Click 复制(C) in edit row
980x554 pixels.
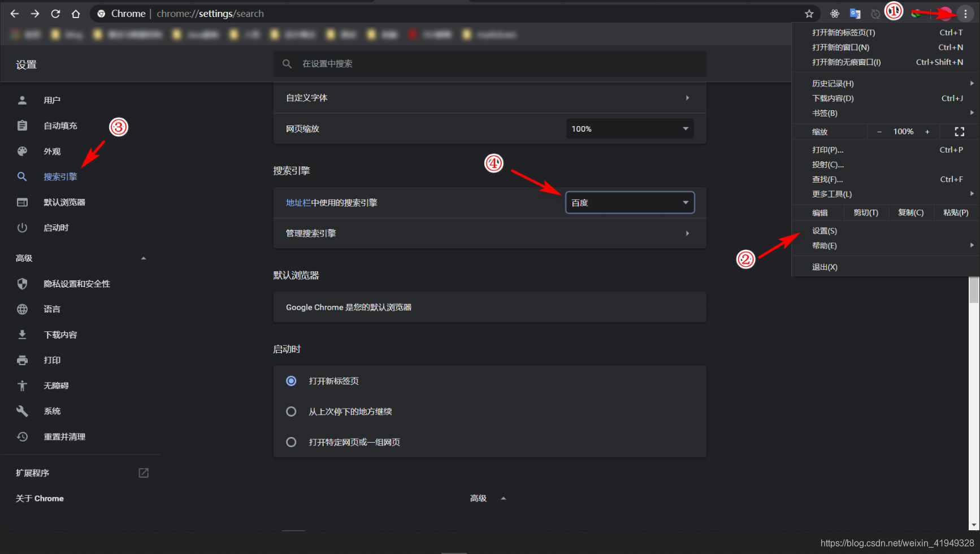tap(910, 213)
